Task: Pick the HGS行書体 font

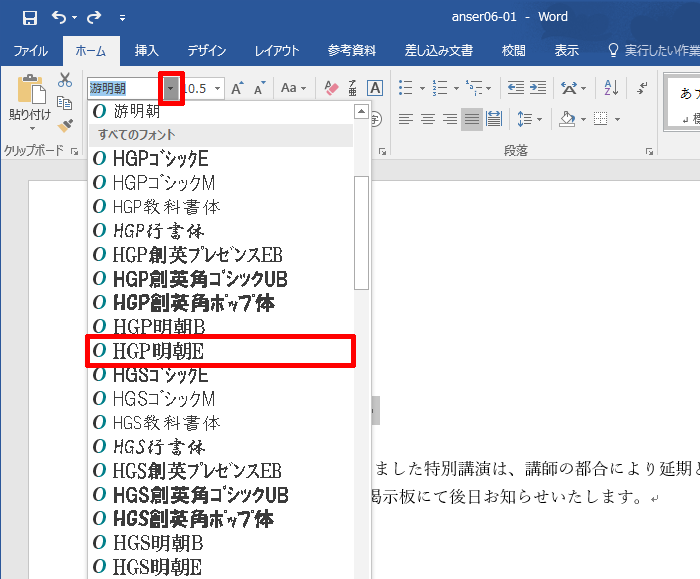Action: click(221, 447)
